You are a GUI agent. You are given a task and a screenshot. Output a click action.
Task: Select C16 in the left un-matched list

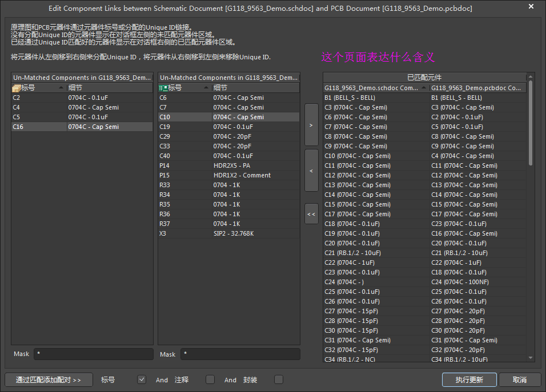(82, 127)
